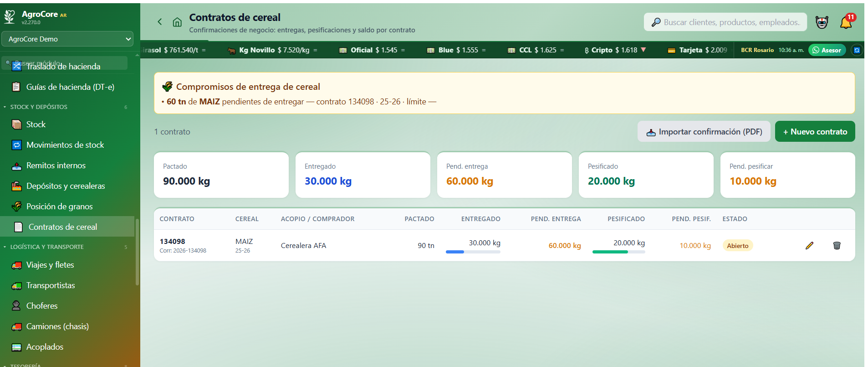The width and height of the screenshot is (868, 367).
Task: Open the AgroCore Demo company dropdown
Action: click(67, 39)
